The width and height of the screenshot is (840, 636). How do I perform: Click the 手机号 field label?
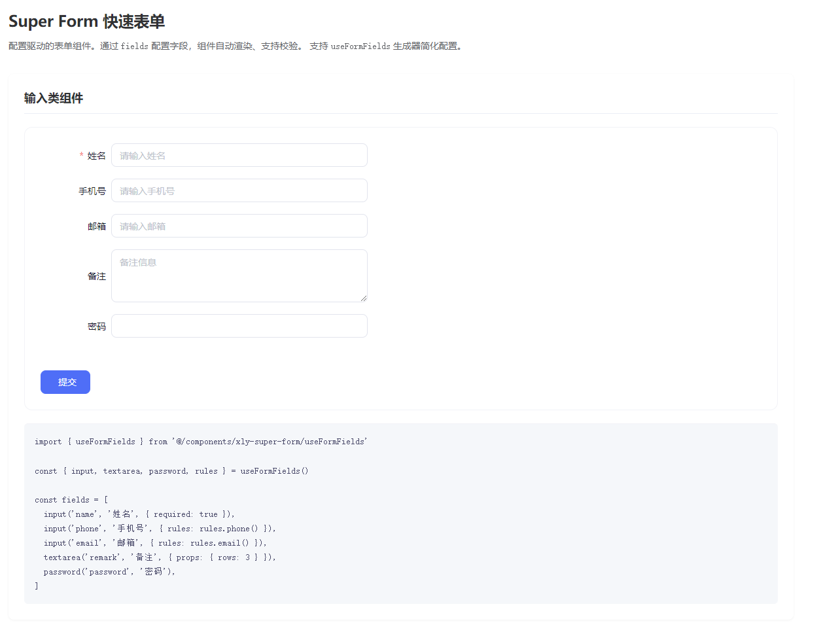[92, 191]
